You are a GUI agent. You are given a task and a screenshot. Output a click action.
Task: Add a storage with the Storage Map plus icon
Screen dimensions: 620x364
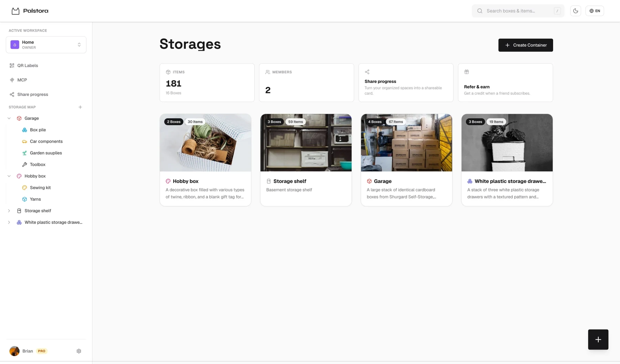pyautogui.click(x=80, y=107)
